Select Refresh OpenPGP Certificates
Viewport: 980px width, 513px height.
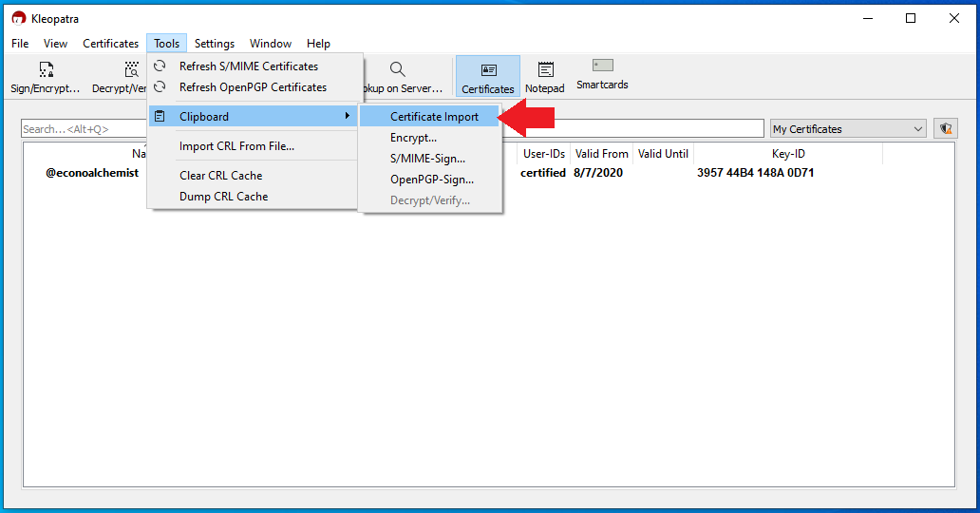point(255,87)
